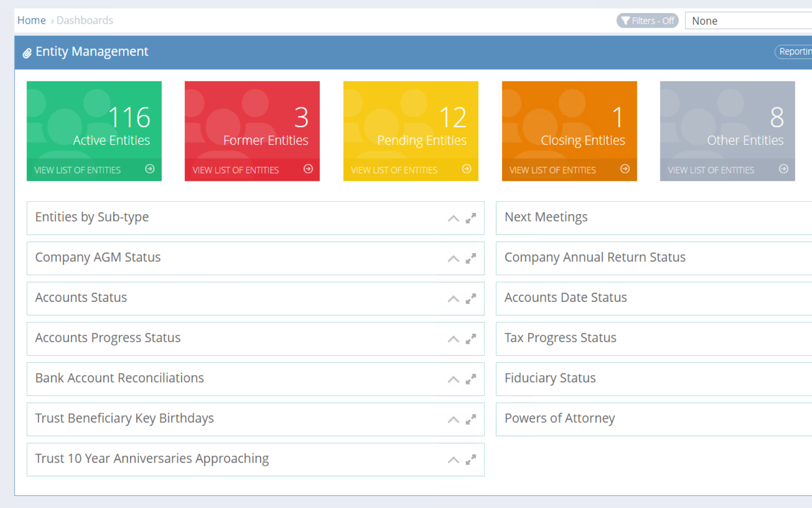This screenshot has height=508, width=812.
Task: Maximize the Bank Account Reconciliations panel
Action: tap(471, 379)
